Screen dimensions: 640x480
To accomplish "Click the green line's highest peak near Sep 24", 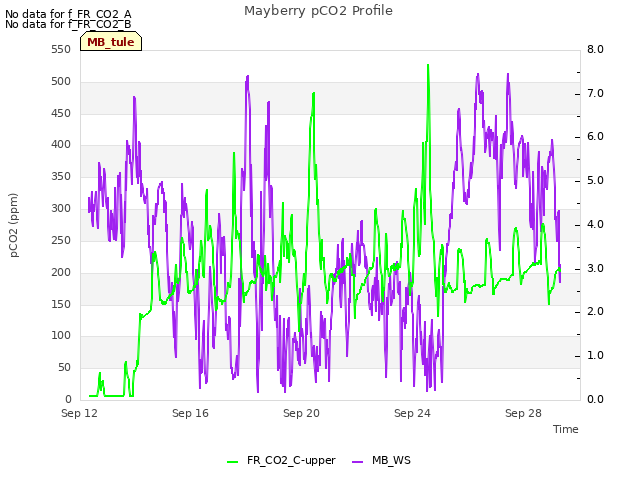I will [x=428, y=65].
